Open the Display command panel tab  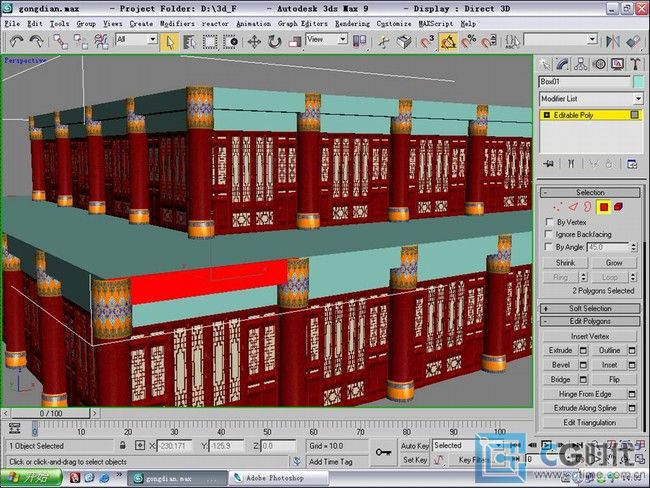tap(617, 64)
